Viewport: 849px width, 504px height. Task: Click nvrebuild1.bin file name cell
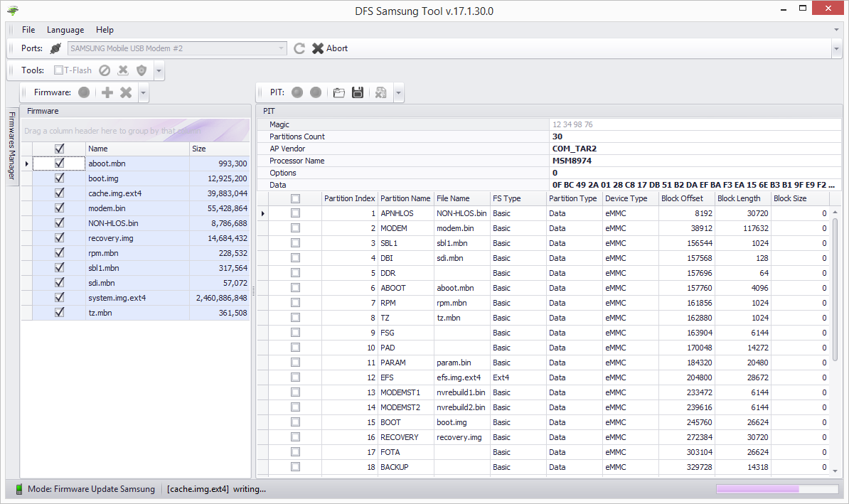pyautogui.click(x=461, y=392)
